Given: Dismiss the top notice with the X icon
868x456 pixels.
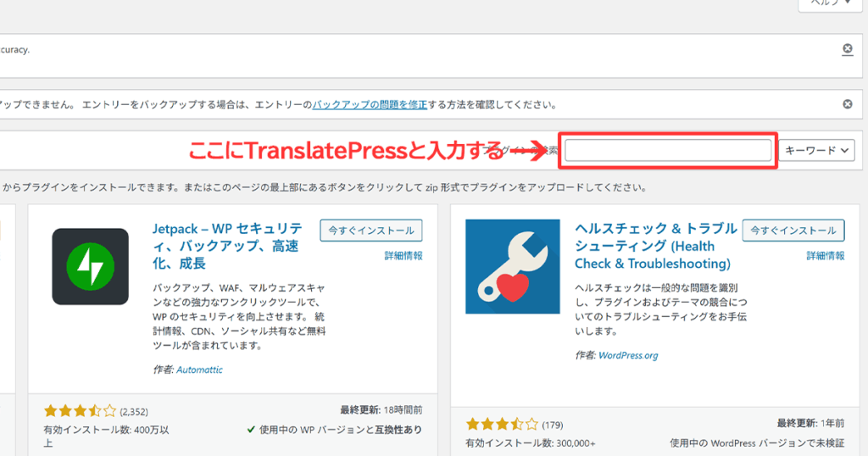Looking at the screenshot, I should pos(847,50).
